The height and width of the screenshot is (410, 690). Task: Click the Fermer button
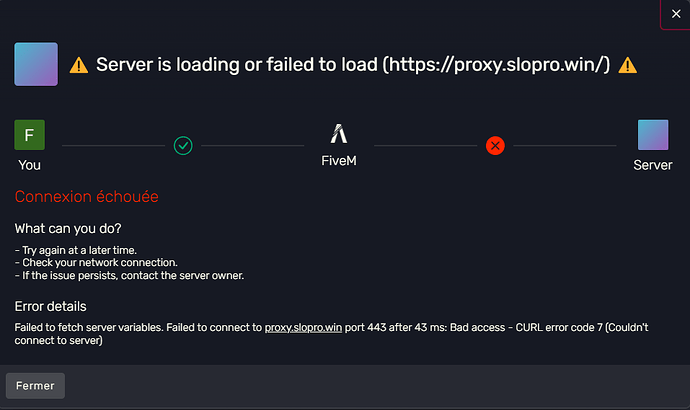35,386
